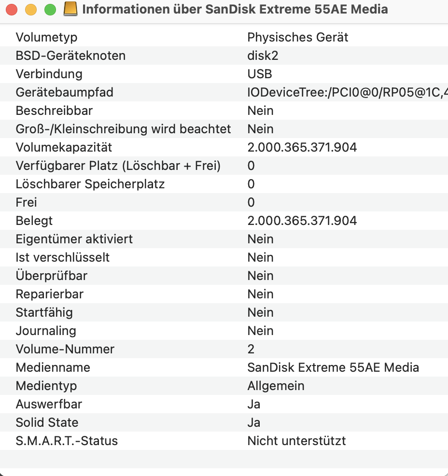
Task: Select the Volume-Nummer row
Action: [65, 349]
